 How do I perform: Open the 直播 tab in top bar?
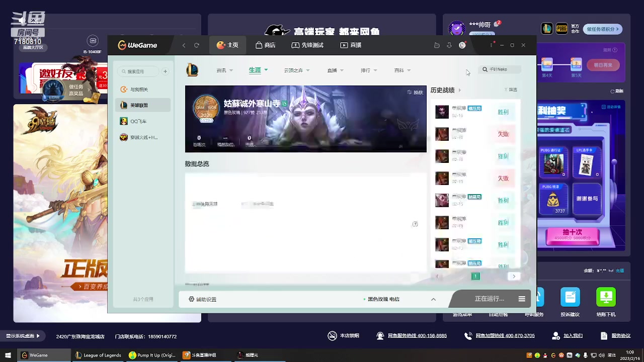pyautogui.click(x=351, y=45)
